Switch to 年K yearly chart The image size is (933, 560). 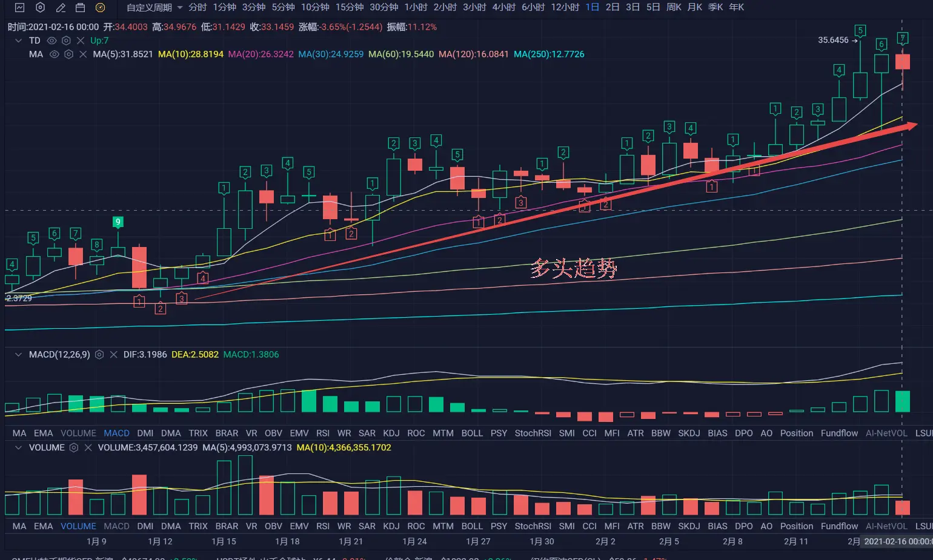click(x=737, y=7)
